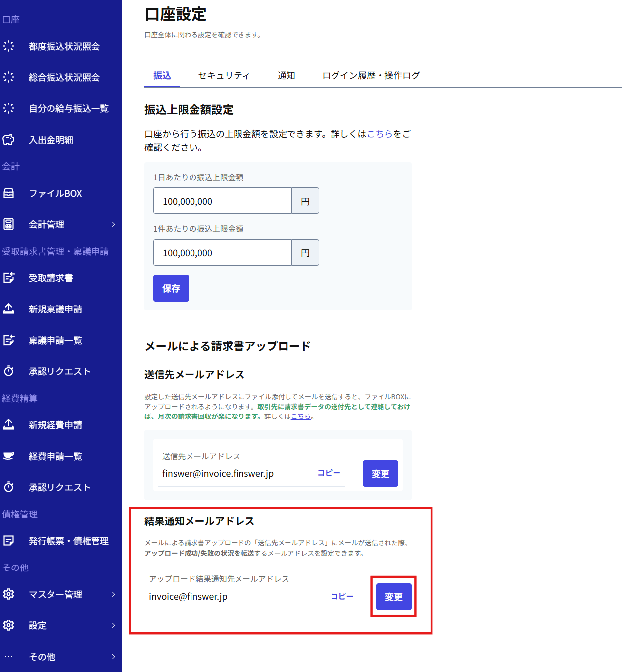
Task: Expand the 会計管理 submenu chevron
Action: coord(113,224)
